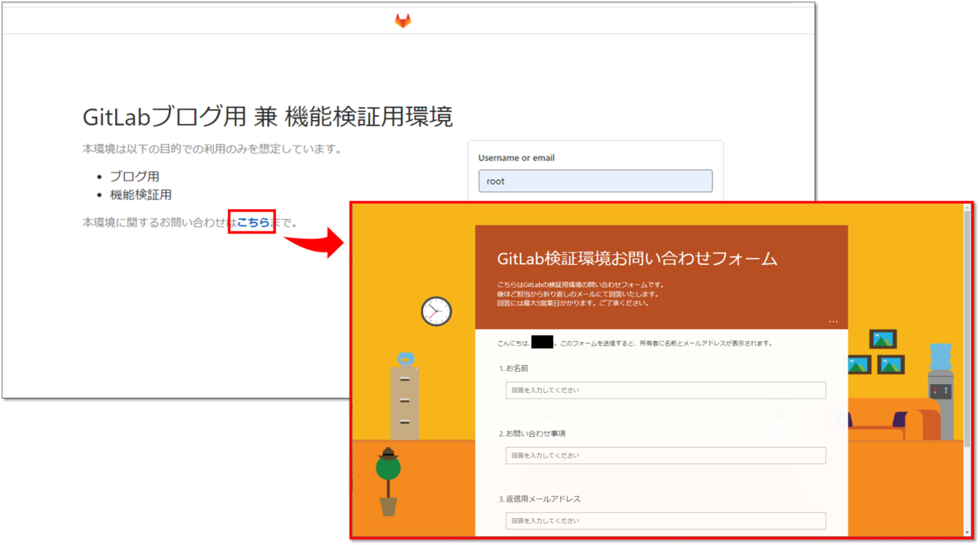Click the GitLabブログ用 兼 機能検証用環境 heading
Viewport: 980px width, 545px height.
268,117
